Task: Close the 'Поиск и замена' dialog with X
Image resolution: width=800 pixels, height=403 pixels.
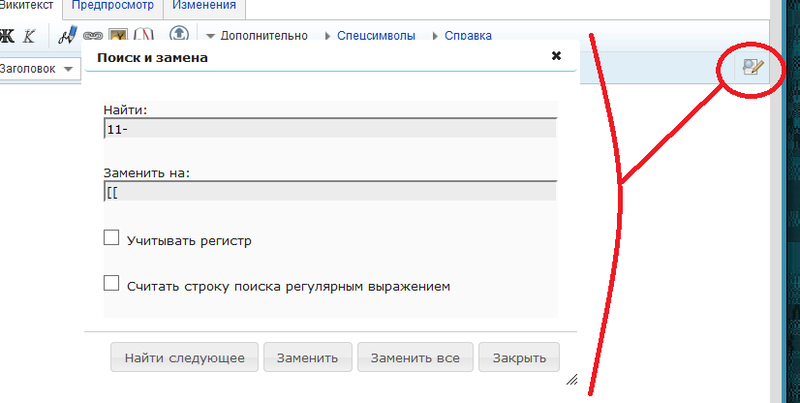Action: (556, 56)
